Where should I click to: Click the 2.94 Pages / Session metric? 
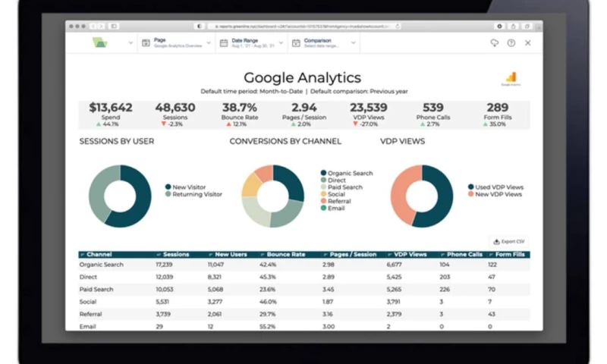click(304, 114)
